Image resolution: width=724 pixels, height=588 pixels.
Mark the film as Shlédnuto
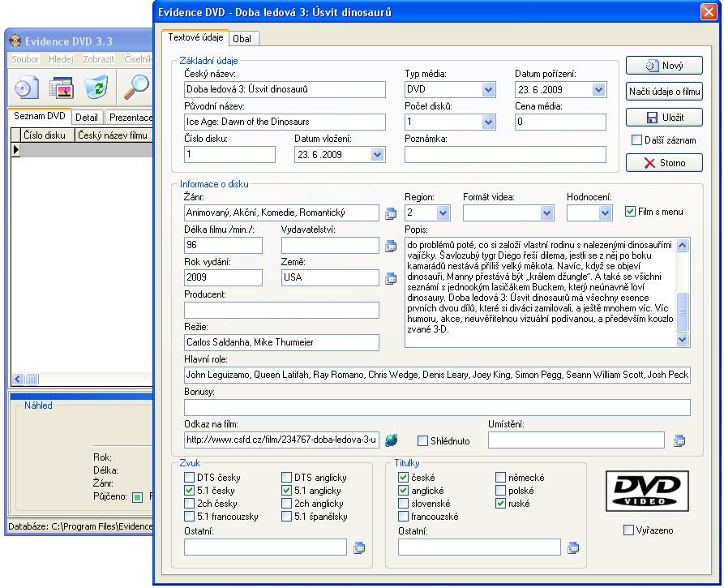pyautogui.click(x=422, y=440)
